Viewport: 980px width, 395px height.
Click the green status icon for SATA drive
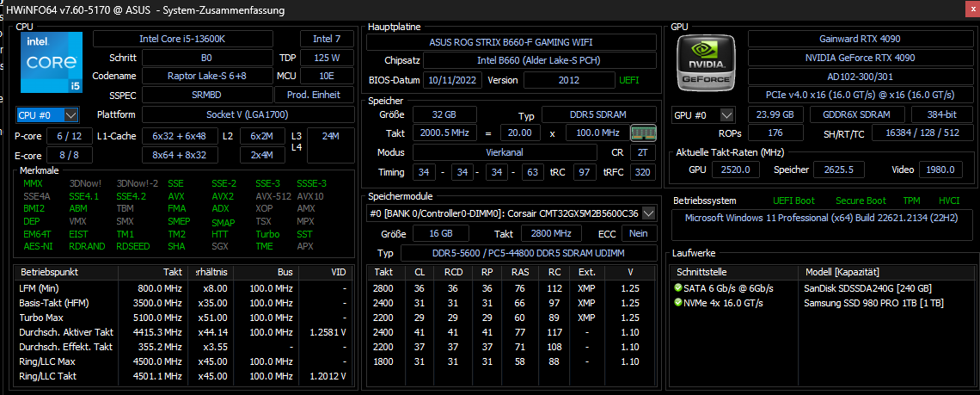point(678,288)
